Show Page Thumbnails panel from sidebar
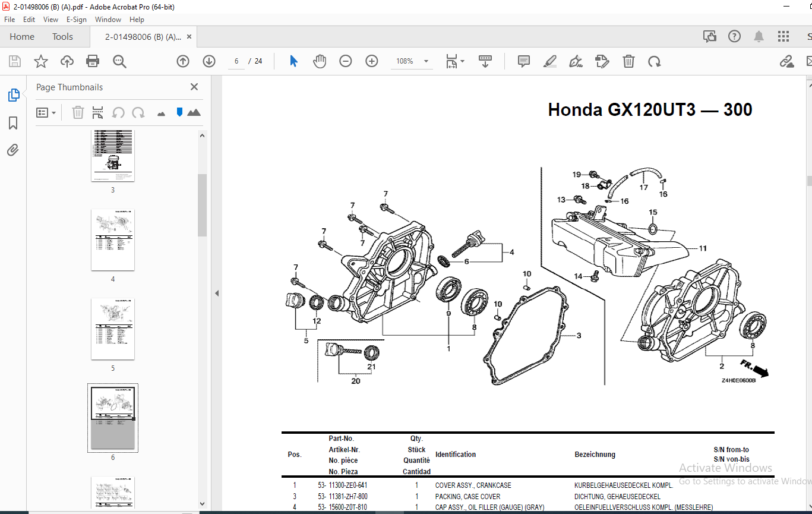 tap(13, 94)
